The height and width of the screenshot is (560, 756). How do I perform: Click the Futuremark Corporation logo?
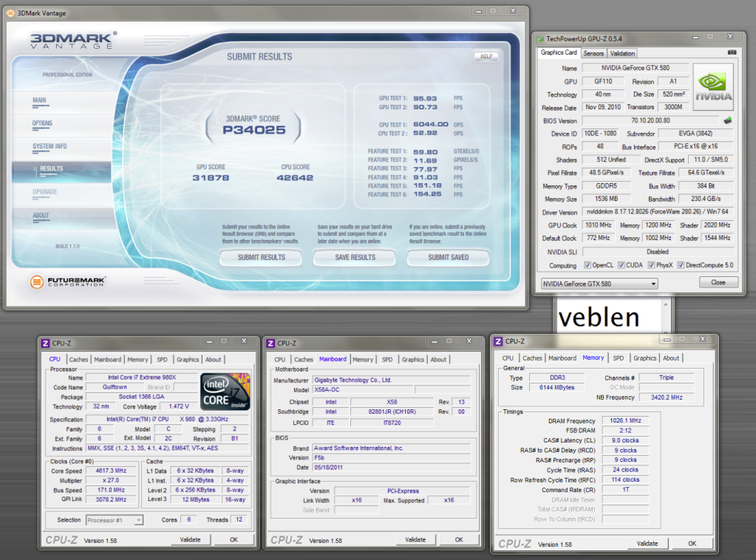point(68,281)
